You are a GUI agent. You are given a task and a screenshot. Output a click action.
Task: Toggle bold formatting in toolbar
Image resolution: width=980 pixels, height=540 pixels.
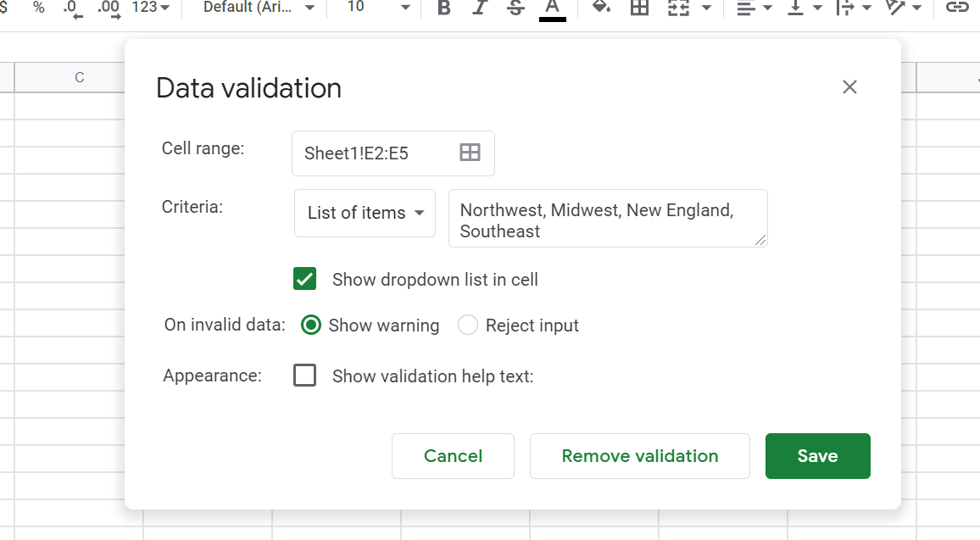443,8
